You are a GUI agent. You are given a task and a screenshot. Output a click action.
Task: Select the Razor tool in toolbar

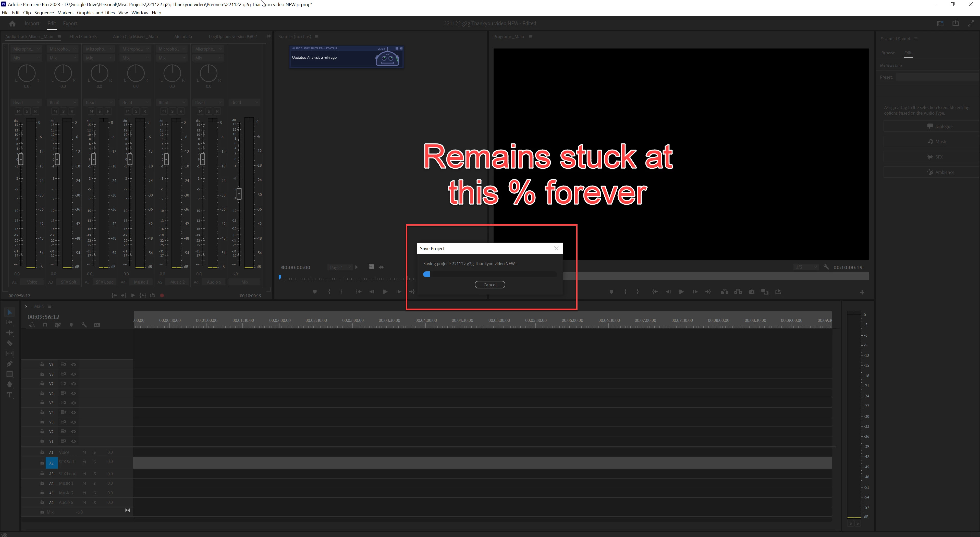pos(9,343)
